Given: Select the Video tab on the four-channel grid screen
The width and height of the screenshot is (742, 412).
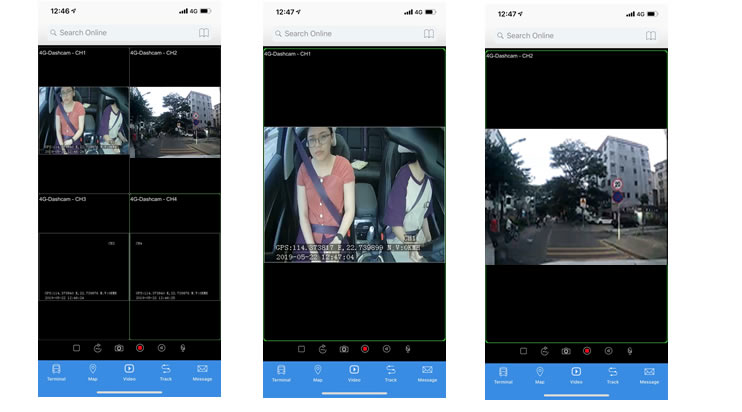Looking at the screenshot, I should tap(129, 372).
